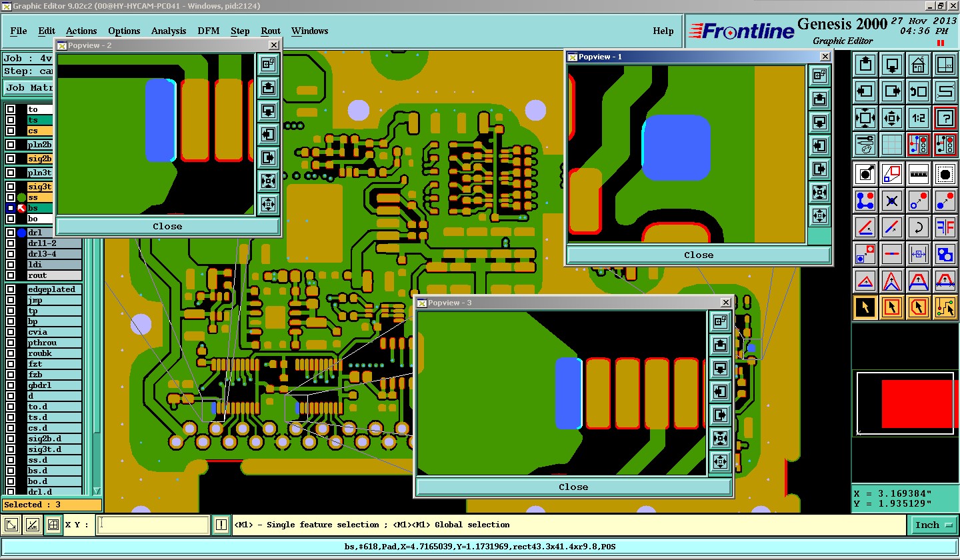Toggle the grid display icon
This screenshot has height=560, width=960.
892,145
